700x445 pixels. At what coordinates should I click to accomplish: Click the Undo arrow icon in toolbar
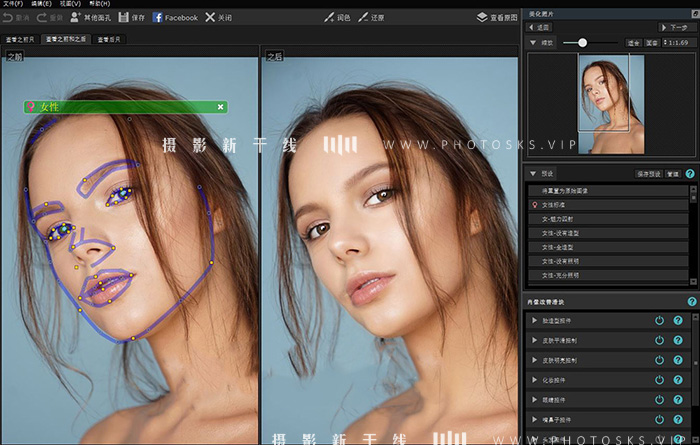click(8, 17)
